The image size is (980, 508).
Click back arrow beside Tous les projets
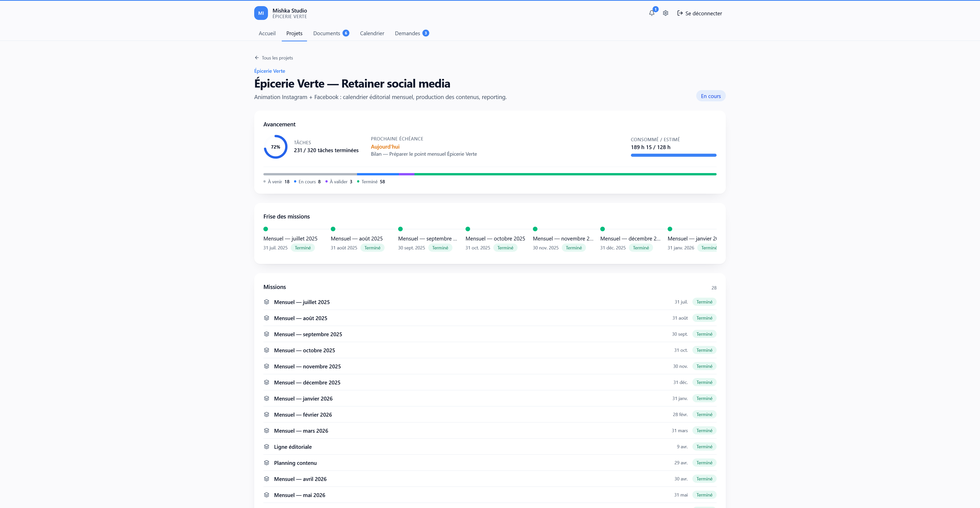pyautogui.click(x=257, y=58)
